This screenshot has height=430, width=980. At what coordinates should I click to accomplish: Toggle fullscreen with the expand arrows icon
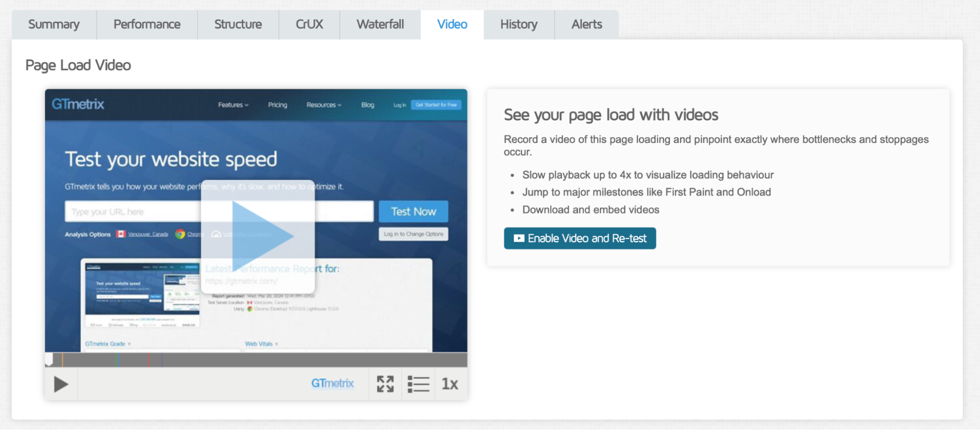[385, 384]
